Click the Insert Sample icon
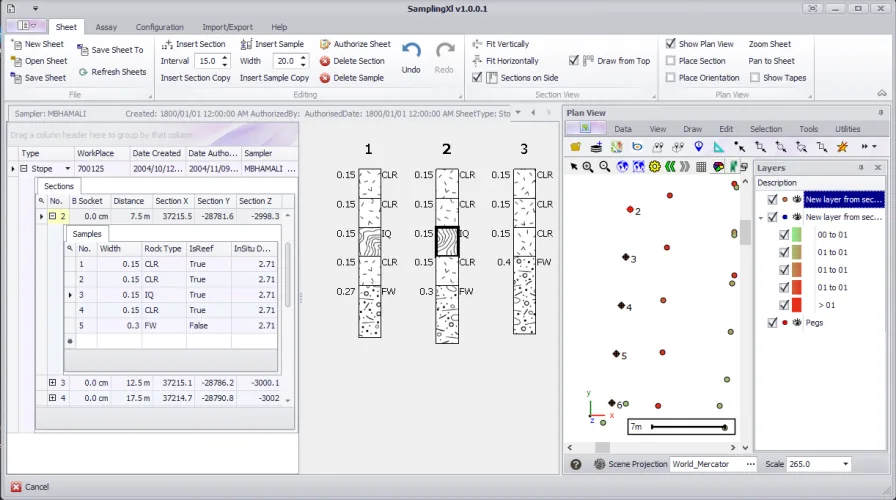Image resolution: width=896 pixels, height=500 pixels. coord(246,44)
